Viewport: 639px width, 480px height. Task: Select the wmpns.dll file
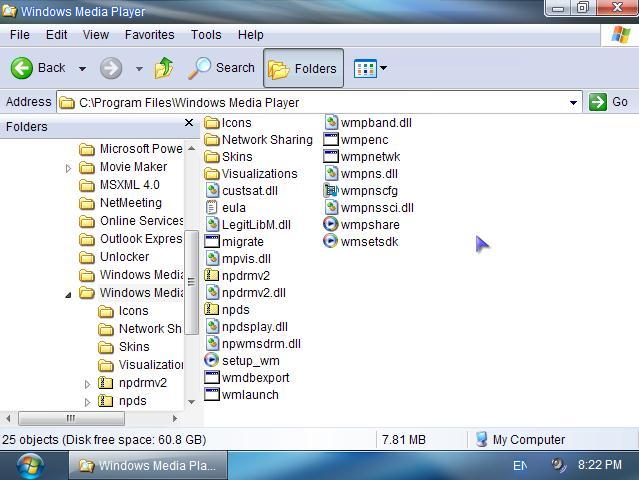361,174
